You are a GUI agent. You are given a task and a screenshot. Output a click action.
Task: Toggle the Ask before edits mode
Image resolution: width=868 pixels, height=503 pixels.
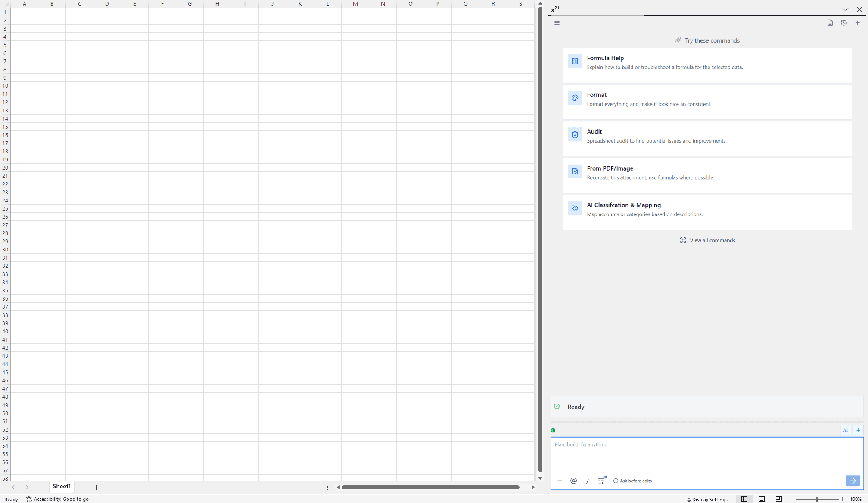point(632,481)
